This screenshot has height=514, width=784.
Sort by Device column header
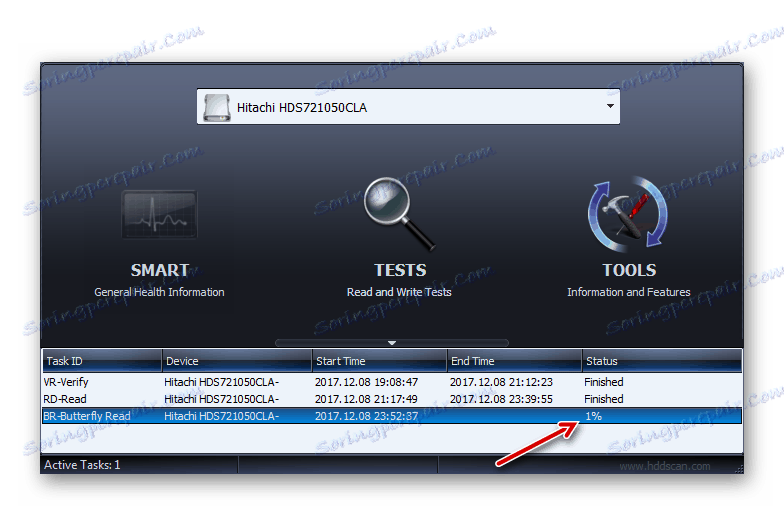click(237, 360)
